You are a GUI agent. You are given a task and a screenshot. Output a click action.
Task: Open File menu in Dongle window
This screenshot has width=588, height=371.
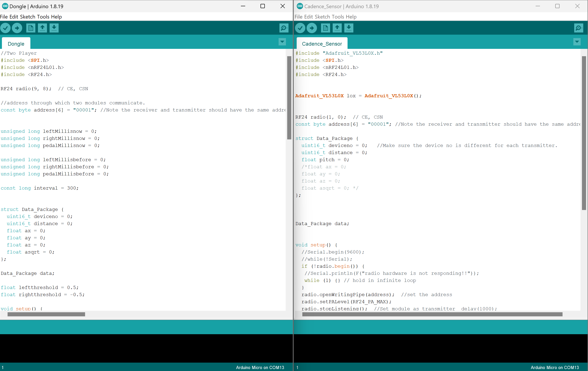(4, 17)
